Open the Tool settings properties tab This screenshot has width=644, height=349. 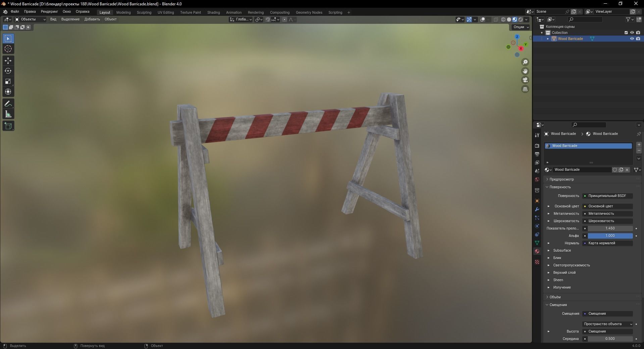point(537,135)
